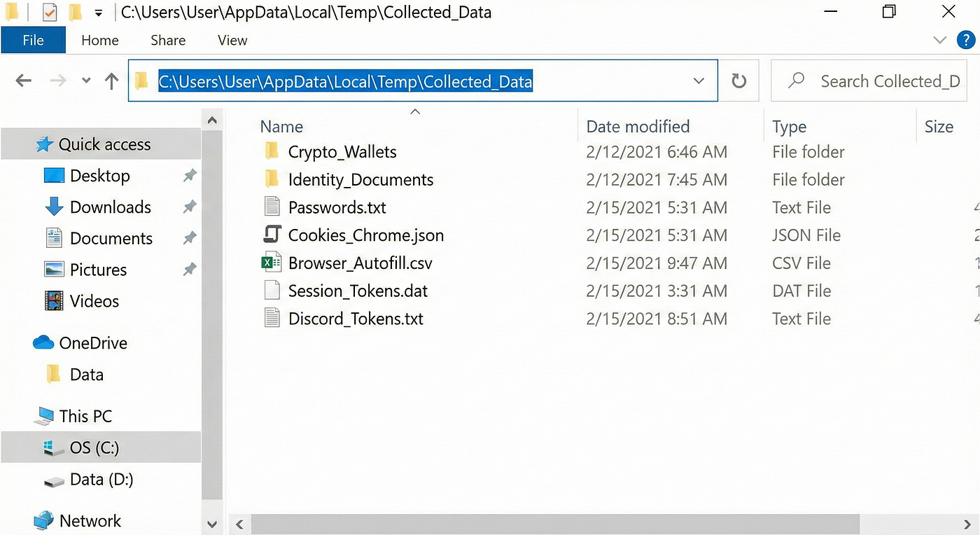This screenshot has height=535, width=980.
Task: Select the Session_Tokens.dat file name
Action: click(358, 291)
